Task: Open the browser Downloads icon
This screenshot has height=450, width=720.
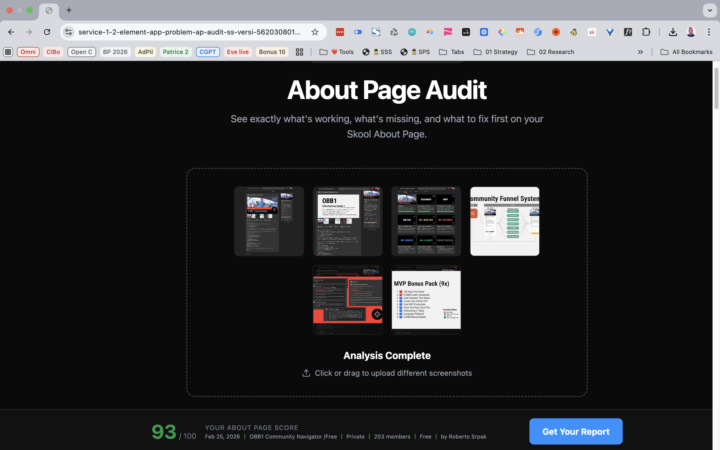Action: pos(673,32)
